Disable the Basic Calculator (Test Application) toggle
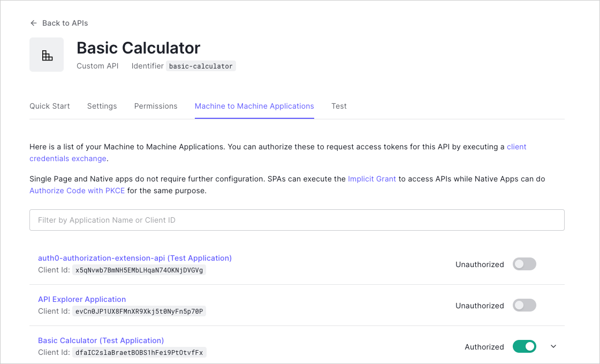 (524, 346)
